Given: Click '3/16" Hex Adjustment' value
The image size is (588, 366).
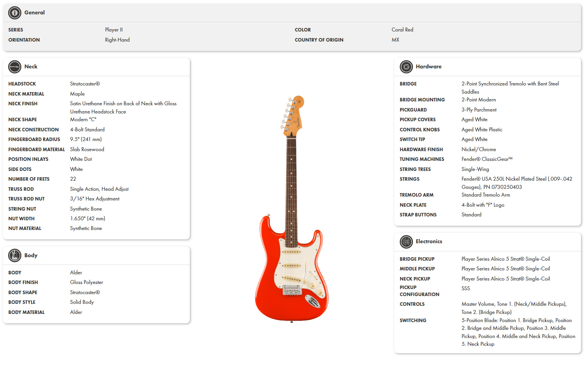Looking at the screenshot, I should [x=95, y=199].
